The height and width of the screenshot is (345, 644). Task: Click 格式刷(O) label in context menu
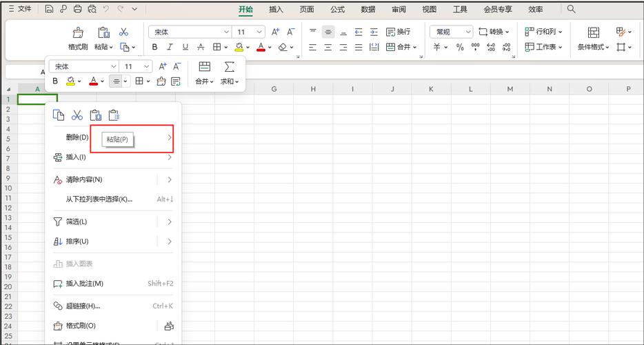click(81, 326)
